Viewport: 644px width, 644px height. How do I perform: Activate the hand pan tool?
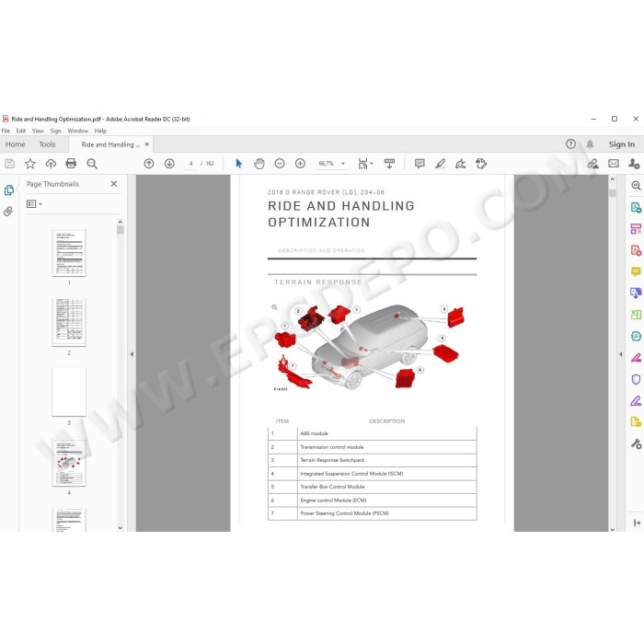coord(259,164)
